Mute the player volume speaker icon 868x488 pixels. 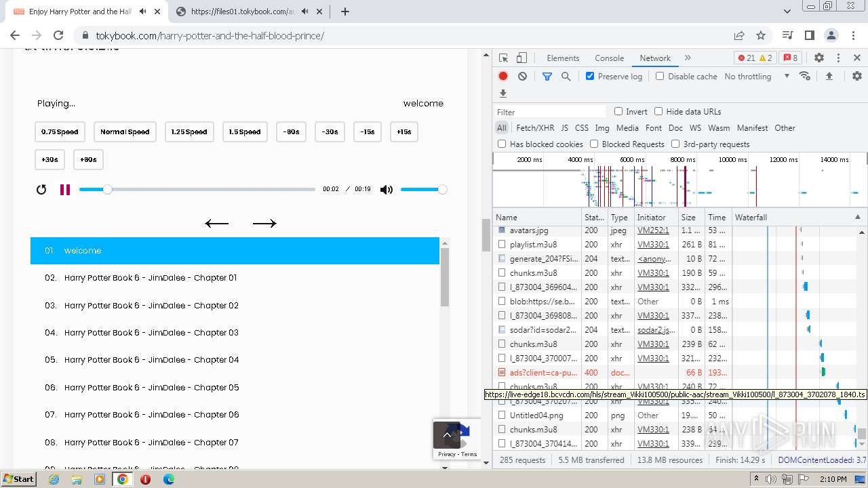pyautogui.click(x=387, y=190)
